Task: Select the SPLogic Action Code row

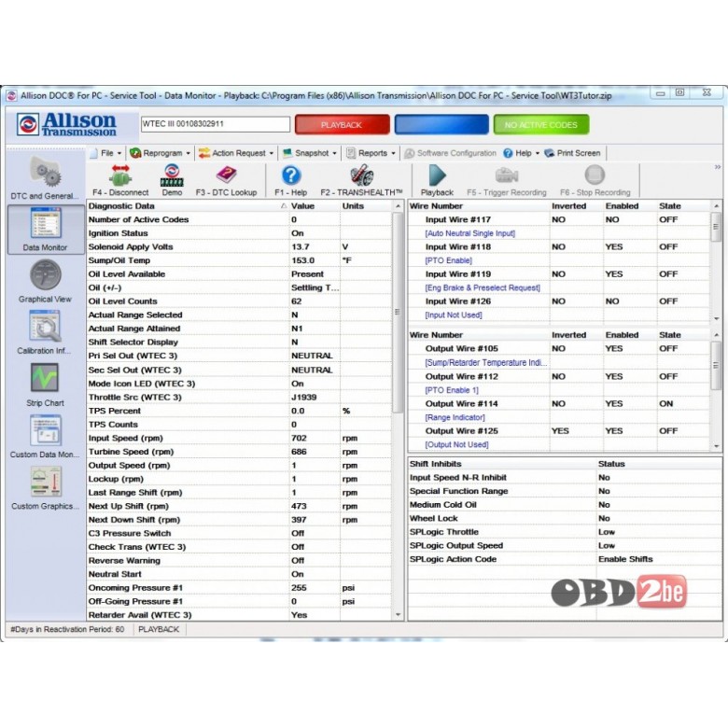Action: (565, 559)
